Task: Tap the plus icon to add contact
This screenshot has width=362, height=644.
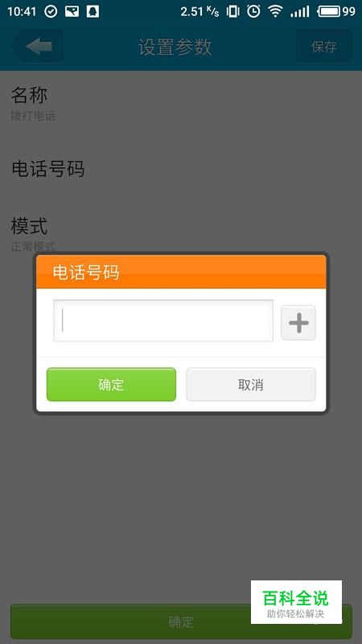Action: click(x=298, y=323)
